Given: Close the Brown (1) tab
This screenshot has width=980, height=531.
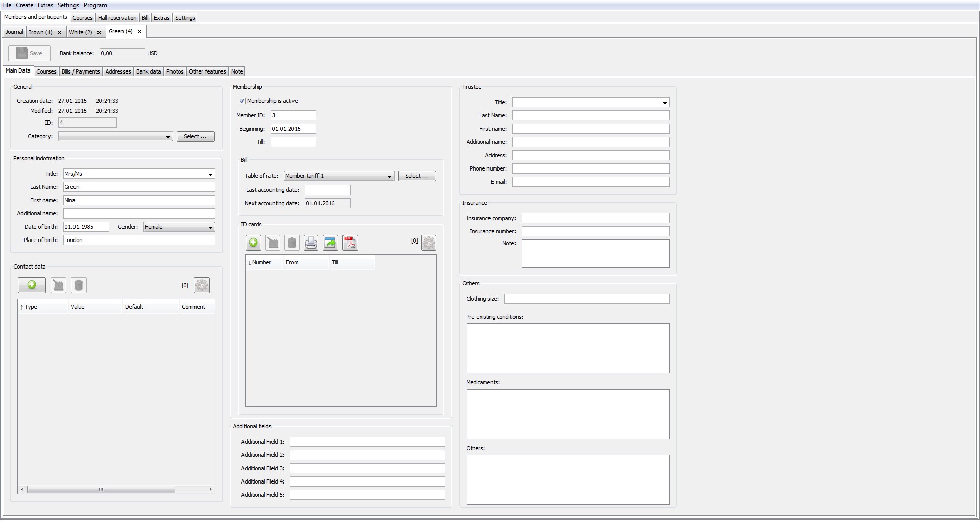Looking at the screenshot, I should 59,32.
